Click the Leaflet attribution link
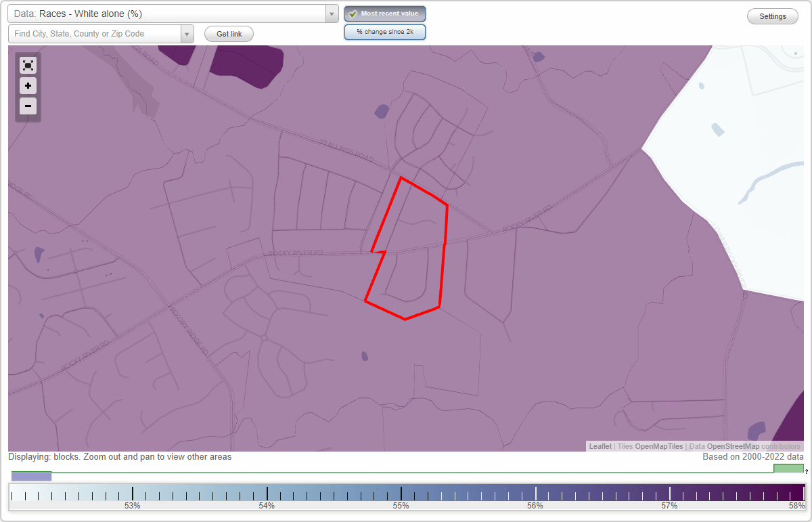This screenshot has width=812, height=522. 600,446
